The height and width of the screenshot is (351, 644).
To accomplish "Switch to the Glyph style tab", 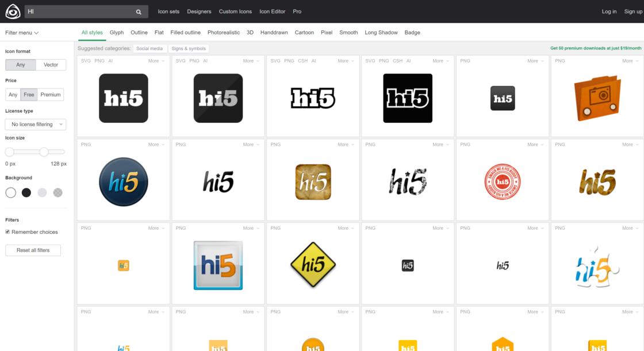I will (117, 32).
